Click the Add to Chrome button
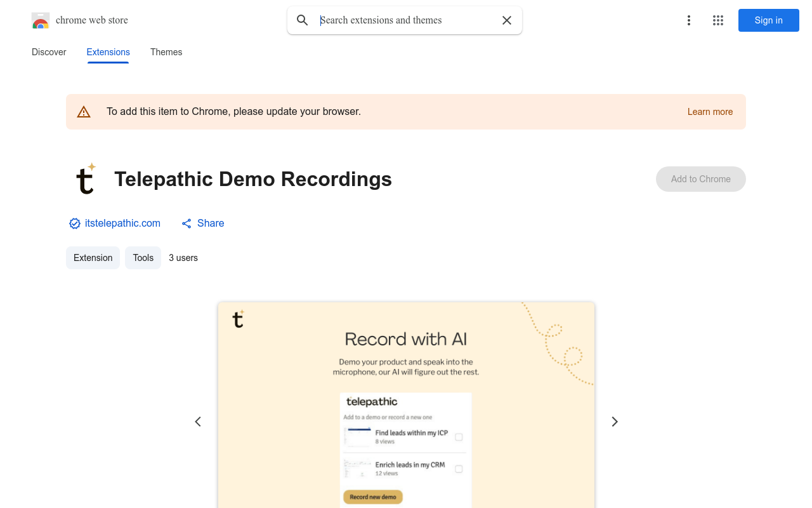Screen dimensions: 812x508 (701, 179)
